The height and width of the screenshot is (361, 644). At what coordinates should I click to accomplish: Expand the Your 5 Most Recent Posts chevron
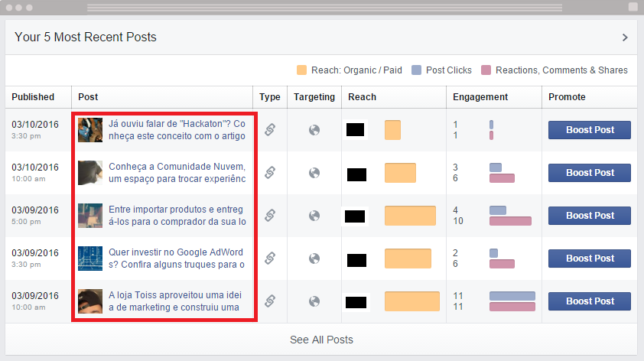(625, 37)
